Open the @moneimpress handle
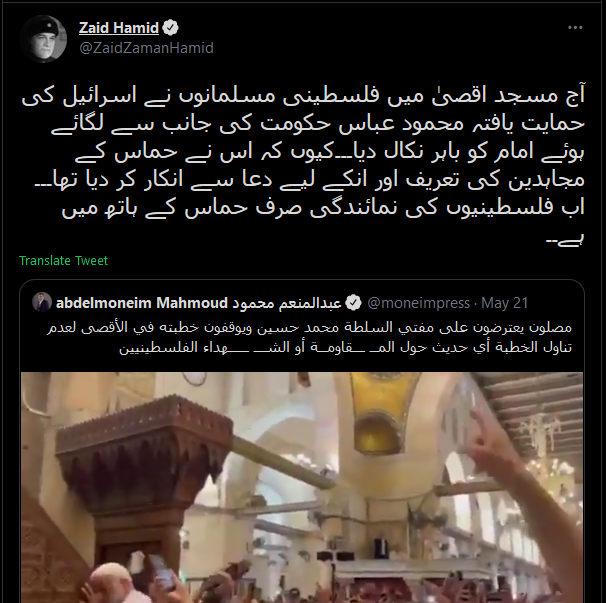 419,303
